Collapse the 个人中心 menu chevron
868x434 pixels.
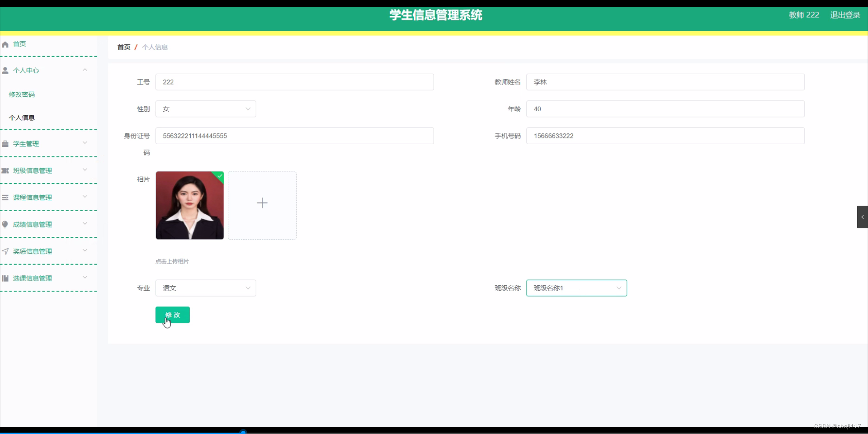tap(85, 70)
